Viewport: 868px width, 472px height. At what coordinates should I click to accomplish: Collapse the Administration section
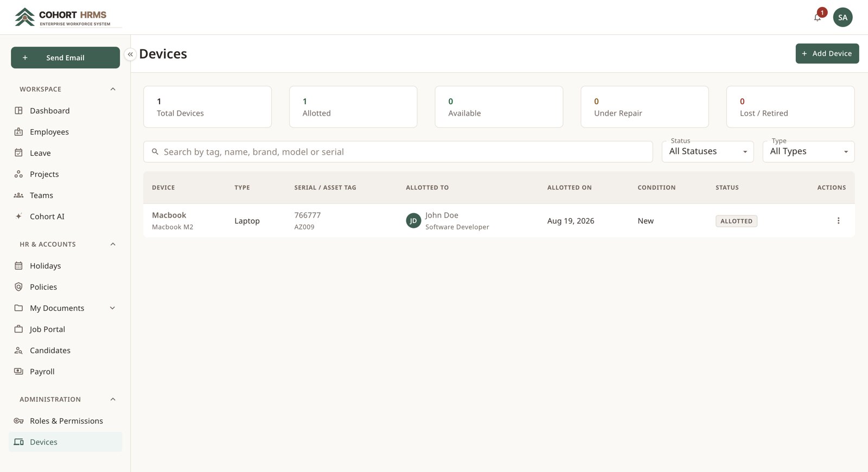(113, 399)
